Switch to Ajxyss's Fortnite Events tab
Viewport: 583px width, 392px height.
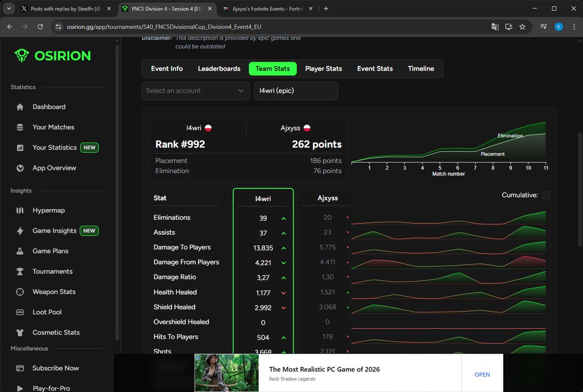268,9
